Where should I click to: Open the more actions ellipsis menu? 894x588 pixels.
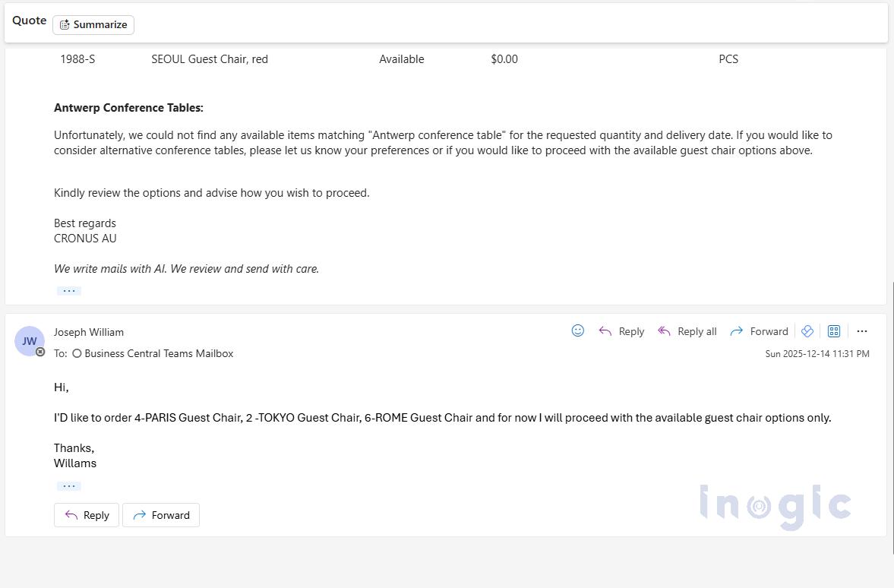point(862,330)
